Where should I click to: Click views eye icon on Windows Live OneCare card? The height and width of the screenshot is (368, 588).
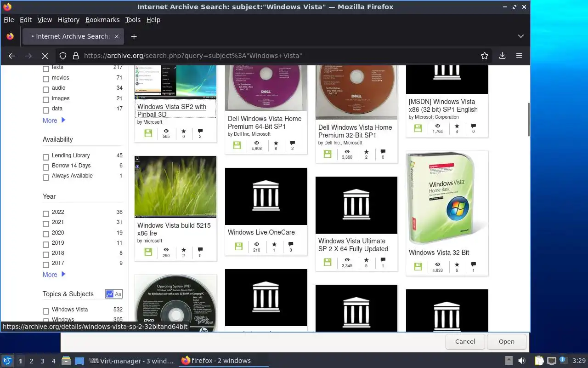tap(256, 244)
